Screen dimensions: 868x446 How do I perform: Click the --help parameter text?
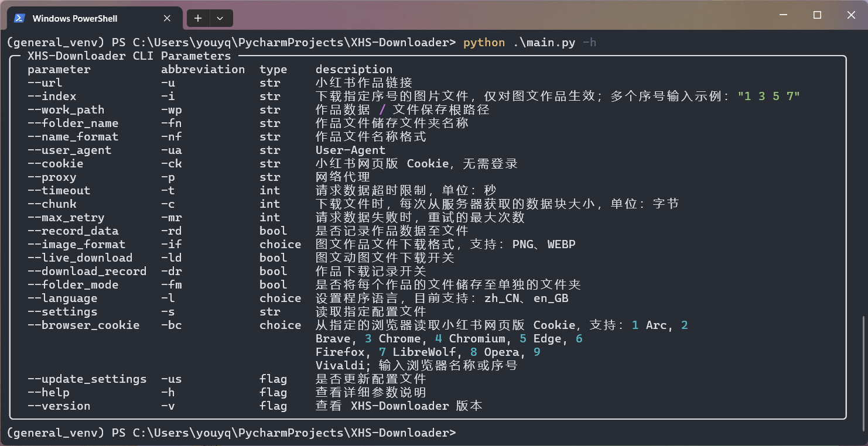click(x=49, y=392)
